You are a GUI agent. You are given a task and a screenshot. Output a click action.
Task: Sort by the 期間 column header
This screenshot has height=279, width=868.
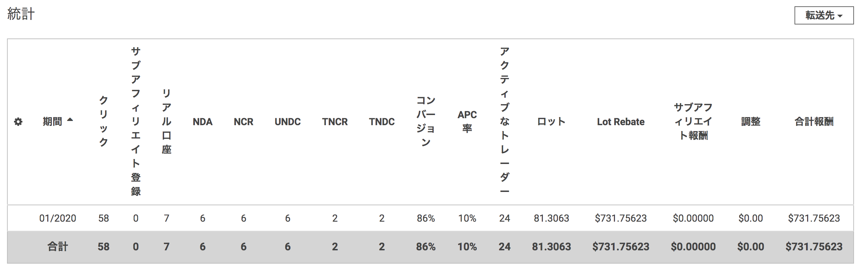click(52, 122)
